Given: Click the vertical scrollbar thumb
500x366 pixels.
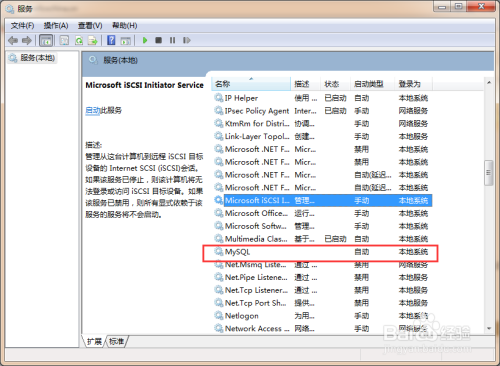Looking at the screenshot, I should coord(489,173).
